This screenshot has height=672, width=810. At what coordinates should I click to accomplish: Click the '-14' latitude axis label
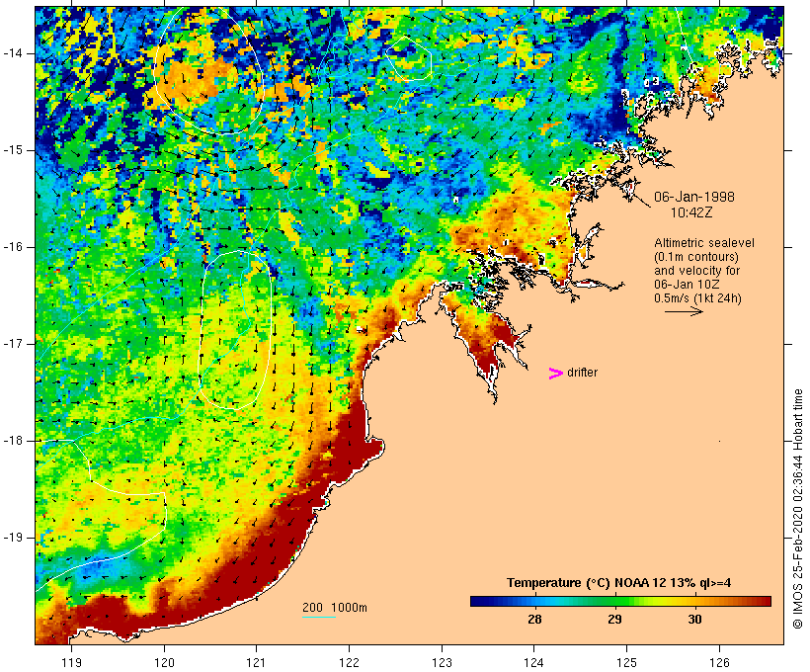click(x=13, y=53)
